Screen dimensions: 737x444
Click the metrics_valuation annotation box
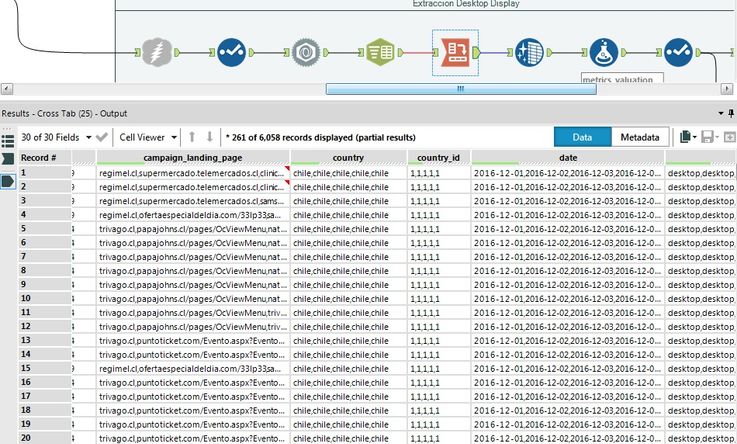pos(622,78)
